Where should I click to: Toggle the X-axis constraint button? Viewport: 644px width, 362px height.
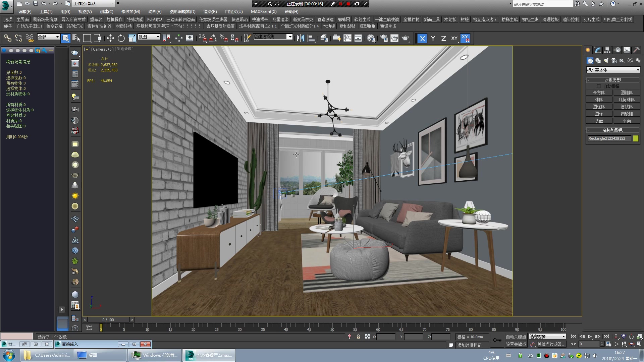[422, 38]
